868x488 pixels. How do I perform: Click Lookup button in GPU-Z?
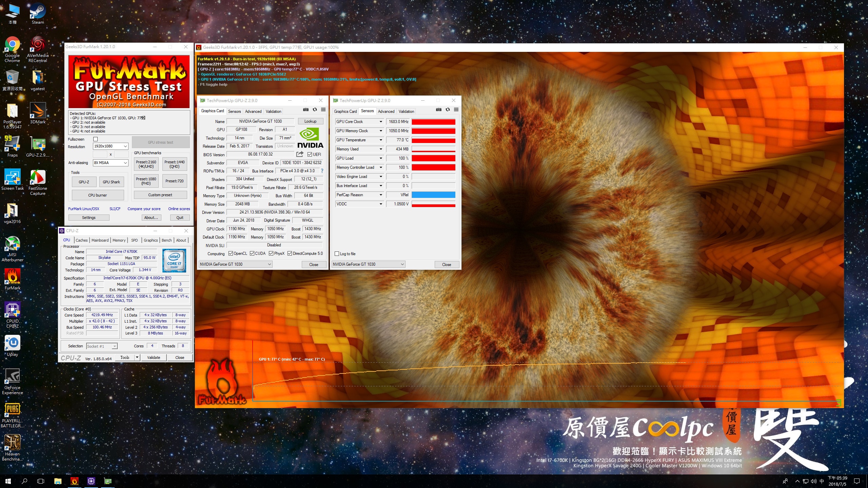click(310, 121)
